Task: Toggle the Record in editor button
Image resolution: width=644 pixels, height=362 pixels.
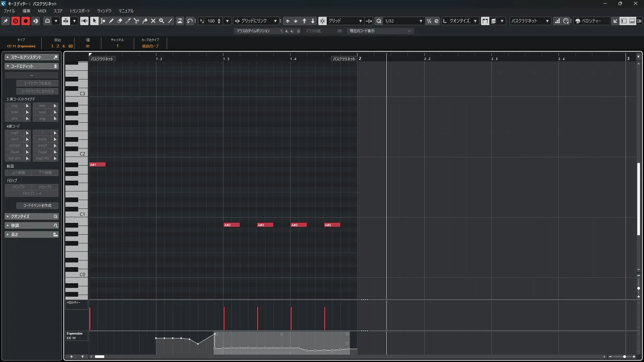Action: pyautogui.click(x=25, y=21)
